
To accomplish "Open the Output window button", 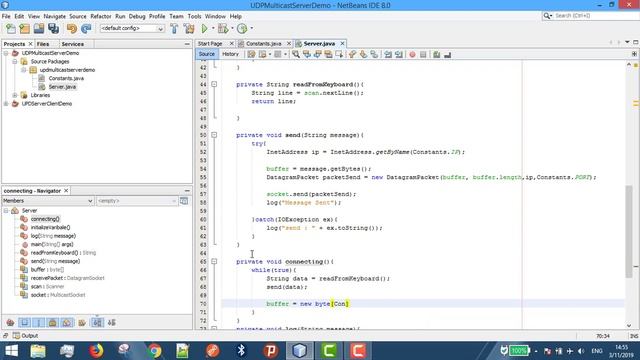I will coord(26,336).
